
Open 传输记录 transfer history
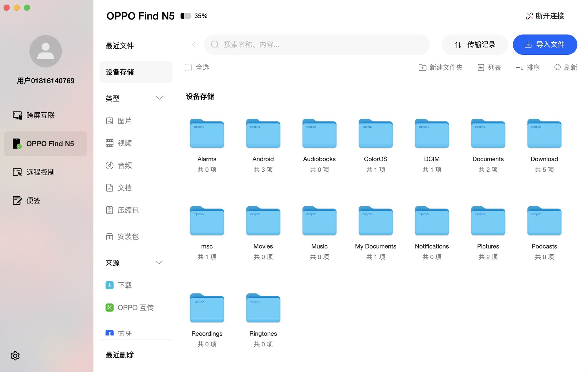(x=475, y=45)
